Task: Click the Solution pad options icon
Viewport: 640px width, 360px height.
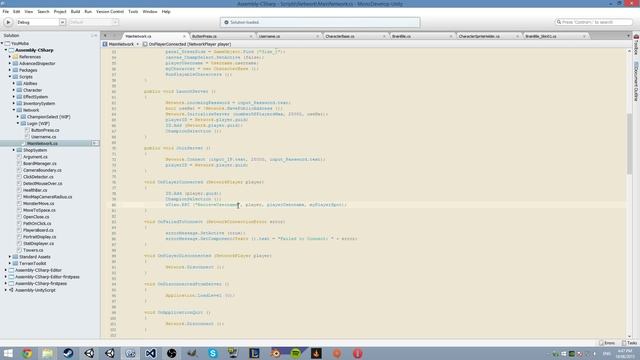Action: click(92, 36)
